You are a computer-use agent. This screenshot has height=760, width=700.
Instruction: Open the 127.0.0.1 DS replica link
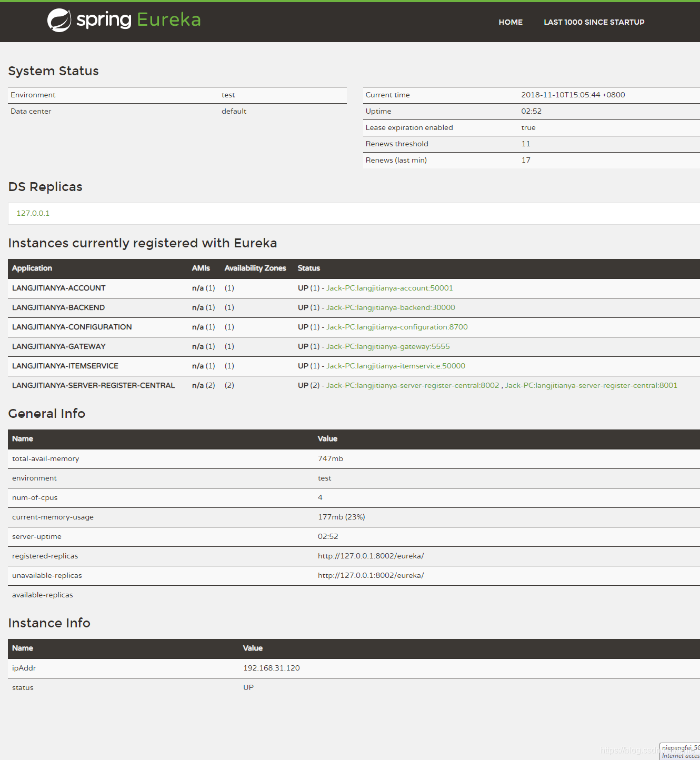tap(33, 213)
